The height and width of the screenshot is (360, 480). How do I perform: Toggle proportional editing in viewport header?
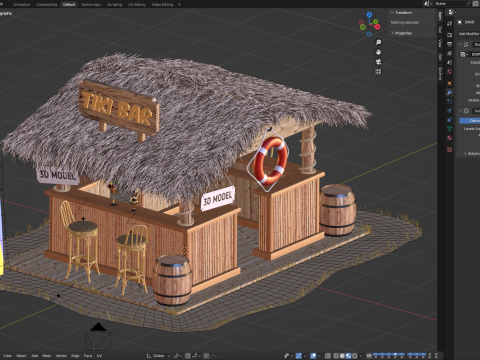pyautogui.click(x=206, y=356)
